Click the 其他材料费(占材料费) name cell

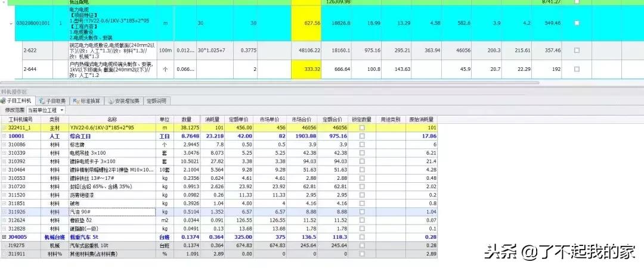112,254
